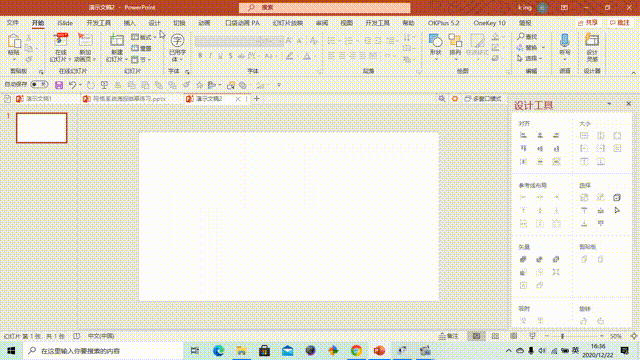
Task: Switch to the iSlide ribbon tab
Action: pyautogui.click(x=65, y=23)
